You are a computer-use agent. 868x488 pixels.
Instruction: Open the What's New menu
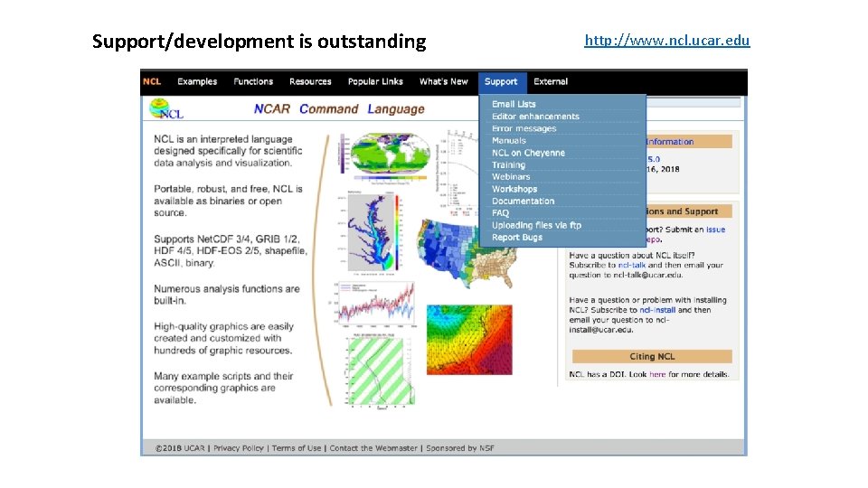443,81
